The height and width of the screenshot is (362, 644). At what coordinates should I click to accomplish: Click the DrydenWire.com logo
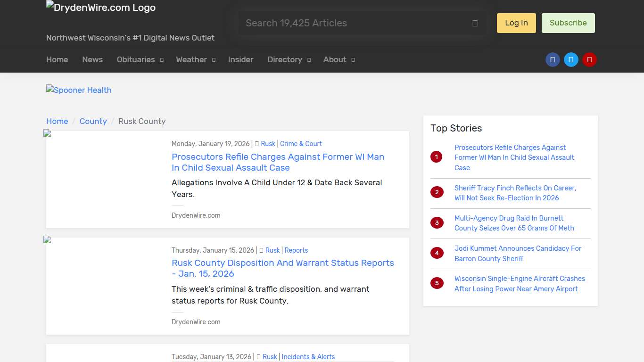[101, 8]
